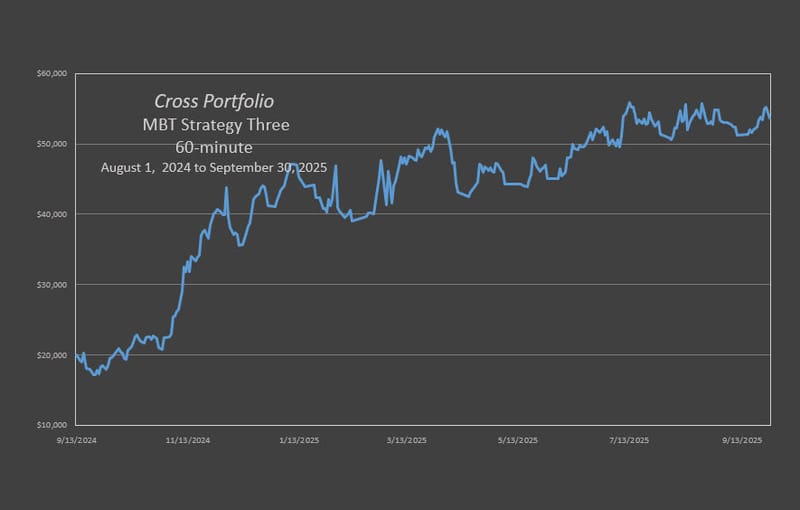
Task: Click the equity line's highest peak near 7/13/2025
Action: pyautogui.click(x=629, y=103)
